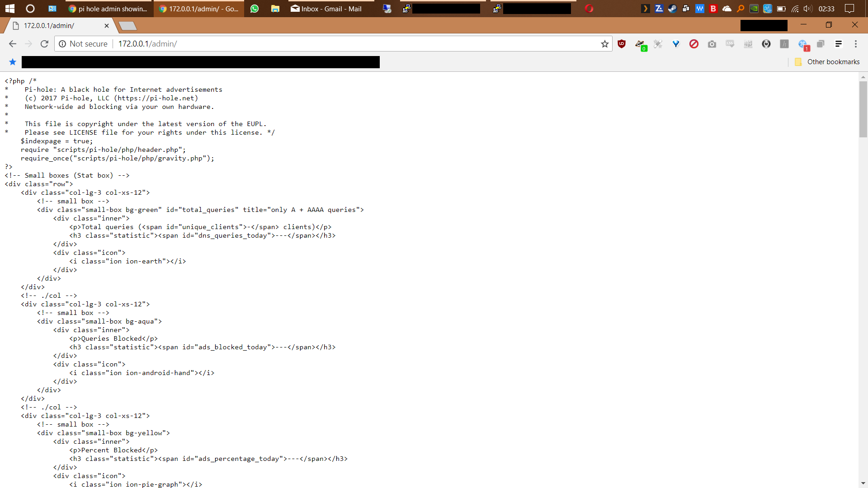Click the camera screenshot extension icon
The width and height of the screenshot is (868, 488).
(x=712, y=44)
